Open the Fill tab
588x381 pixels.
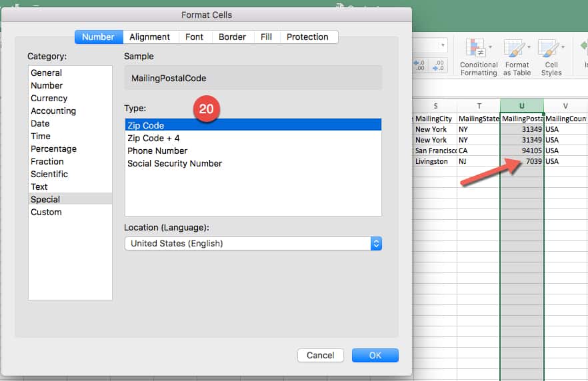coord(266,37)
